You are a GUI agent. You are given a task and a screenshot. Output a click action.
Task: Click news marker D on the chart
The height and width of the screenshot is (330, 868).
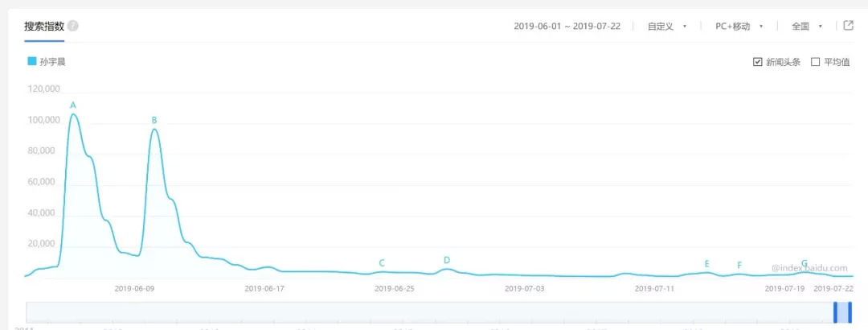coord(447,260)
